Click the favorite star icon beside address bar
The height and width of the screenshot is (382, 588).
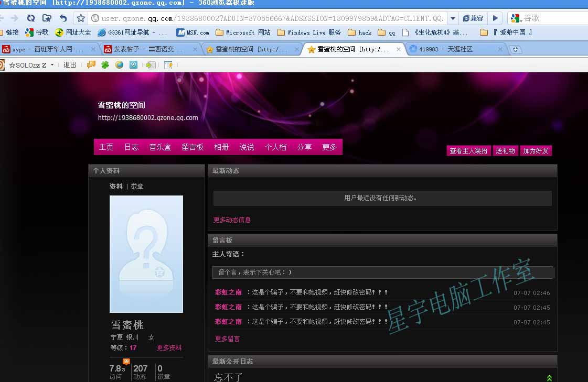point(80,18)
